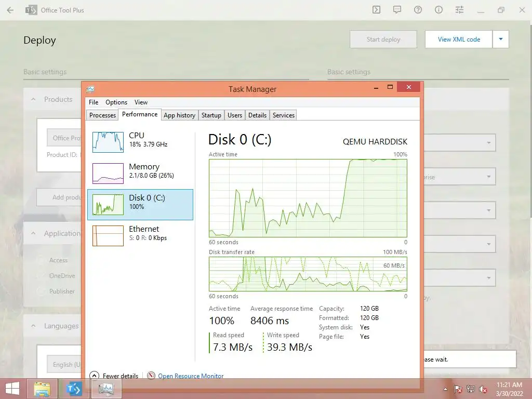Open the about info icon
Screen dimensions: 532x399
[x=438, y=10]
